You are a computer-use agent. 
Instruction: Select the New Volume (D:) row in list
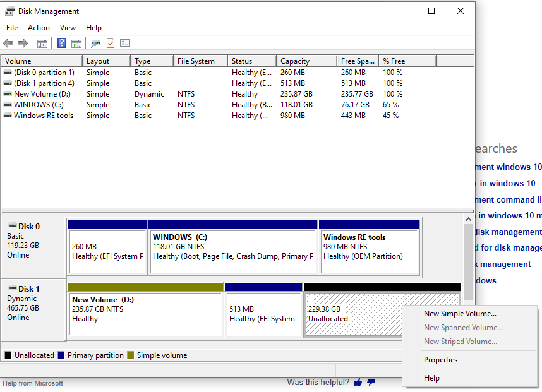237,94
